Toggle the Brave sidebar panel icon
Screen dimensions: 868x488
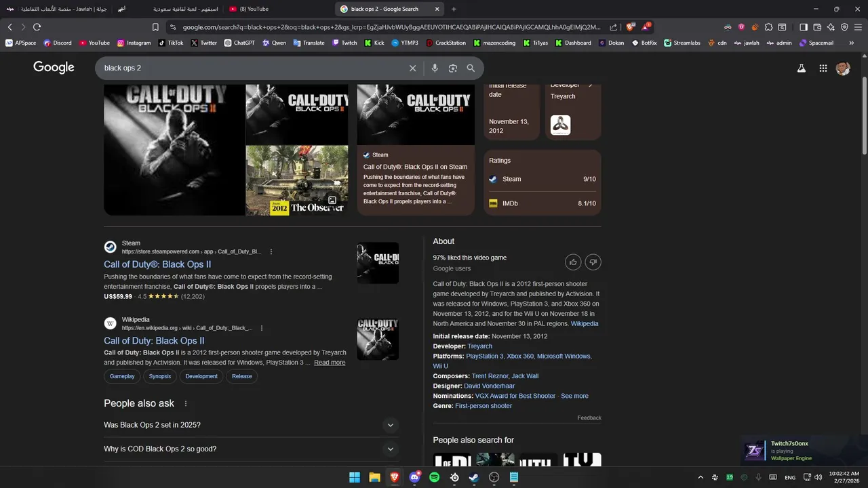coord(804,27)
